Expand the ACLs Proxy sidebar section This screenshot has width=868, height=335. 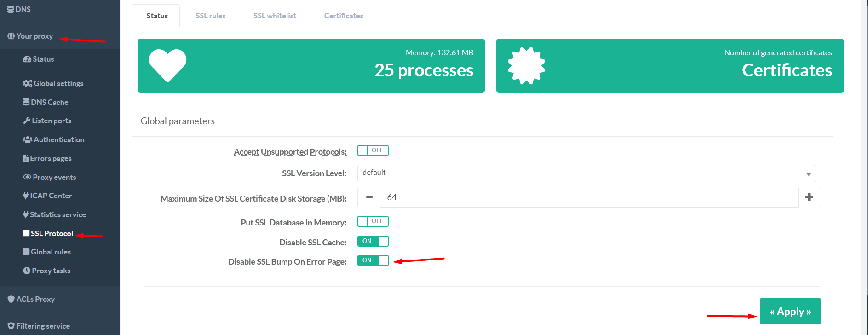[x=35, y=299]
